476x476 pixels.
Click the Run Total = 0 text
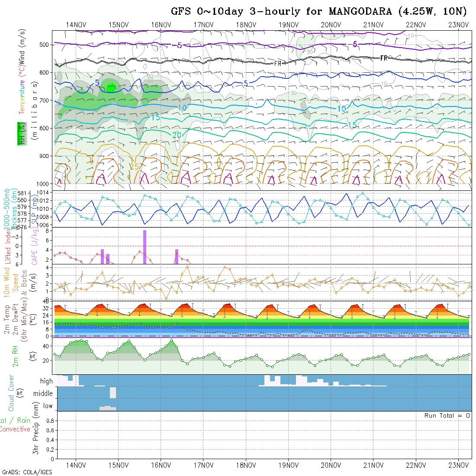447,415
